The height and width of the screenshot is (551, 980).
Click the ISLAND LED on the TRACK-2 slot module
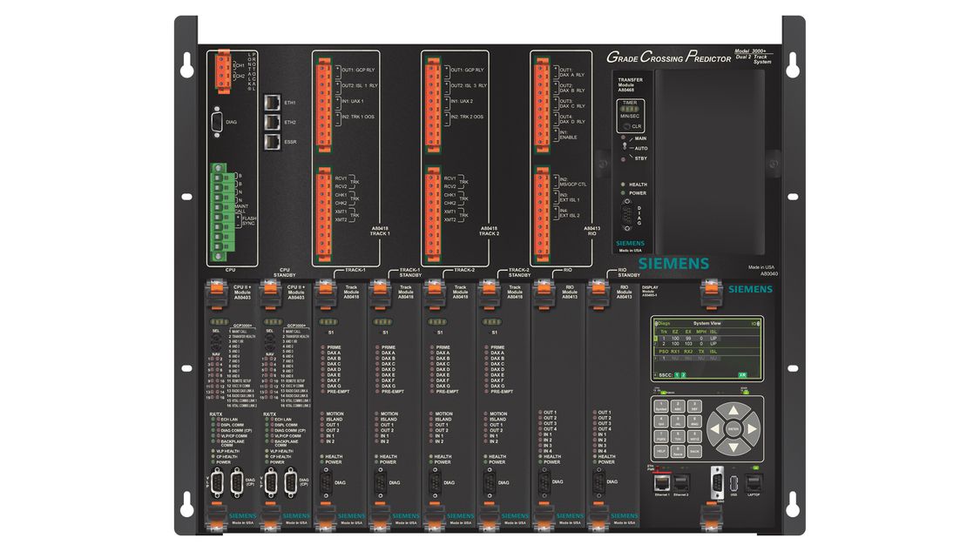tap(431, 420)
